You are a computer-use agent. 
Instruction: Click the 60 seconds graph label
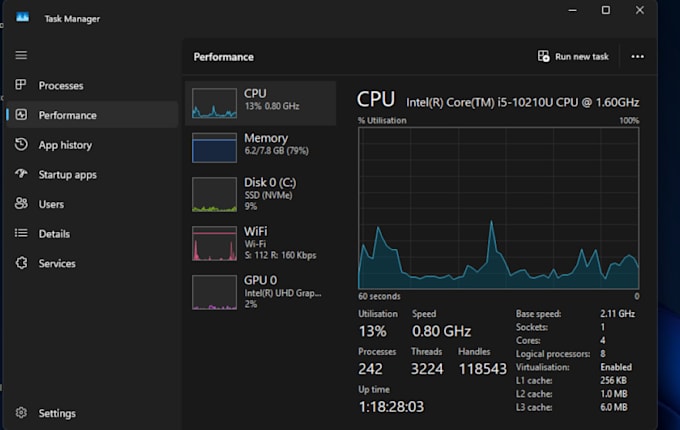click(379, 296)
